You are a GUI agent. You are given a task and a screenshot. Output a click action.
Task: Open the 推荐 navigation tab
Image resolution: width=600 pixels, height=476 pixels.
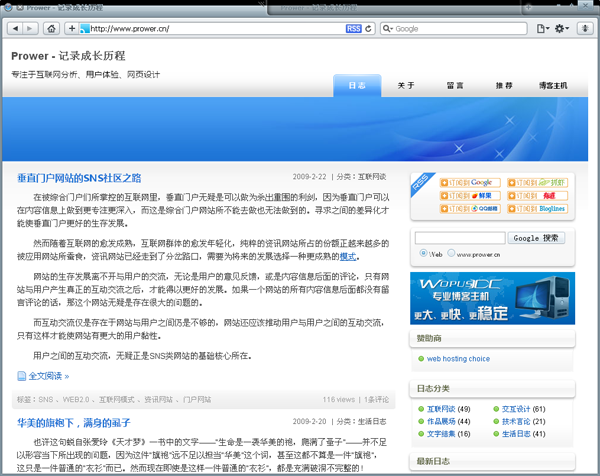point(504,85)
